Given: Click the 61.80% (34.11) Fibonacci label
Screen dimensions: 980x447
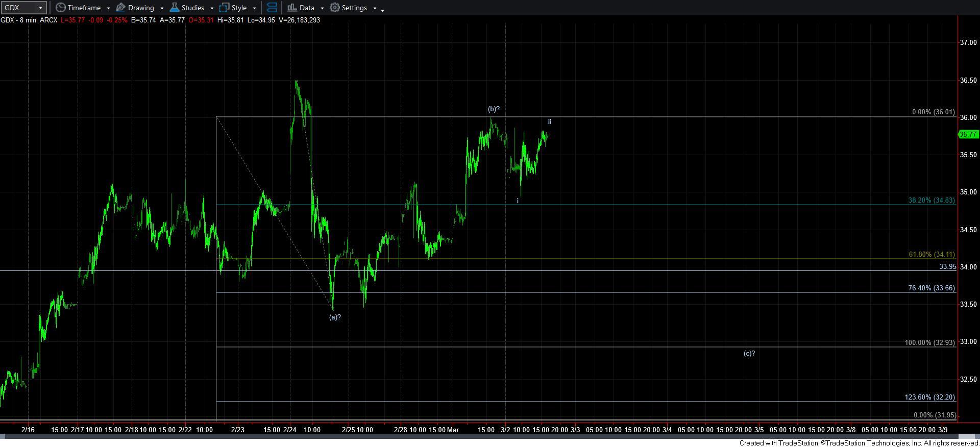Looking at the screenshot, I should [x=932, y=254].
